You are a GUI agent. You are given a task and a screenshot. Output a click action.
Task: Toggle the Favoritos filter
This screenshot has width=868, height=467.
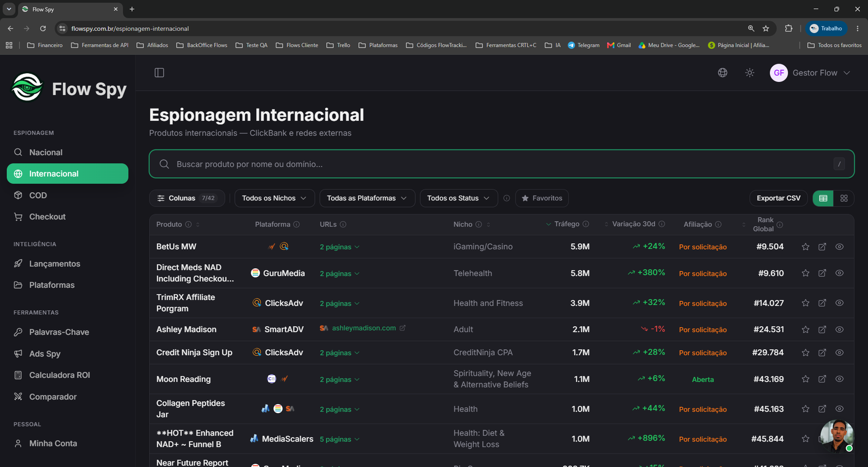click(x=542, y=198)
